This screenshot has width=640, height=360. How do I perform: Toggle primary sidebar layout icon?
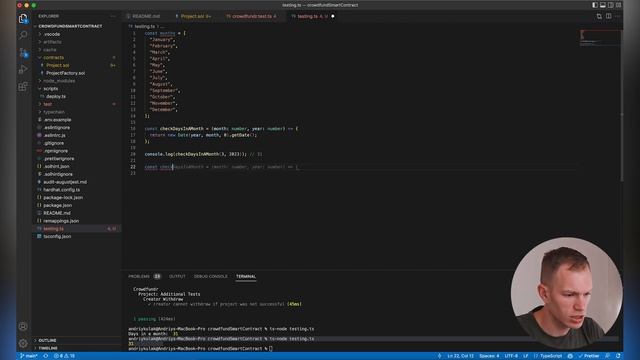click(595, 5)
